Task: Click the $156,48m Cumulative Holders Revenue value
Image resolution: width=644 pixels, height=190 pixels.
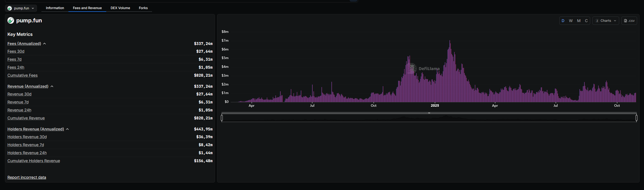Action: click(203, 161)
